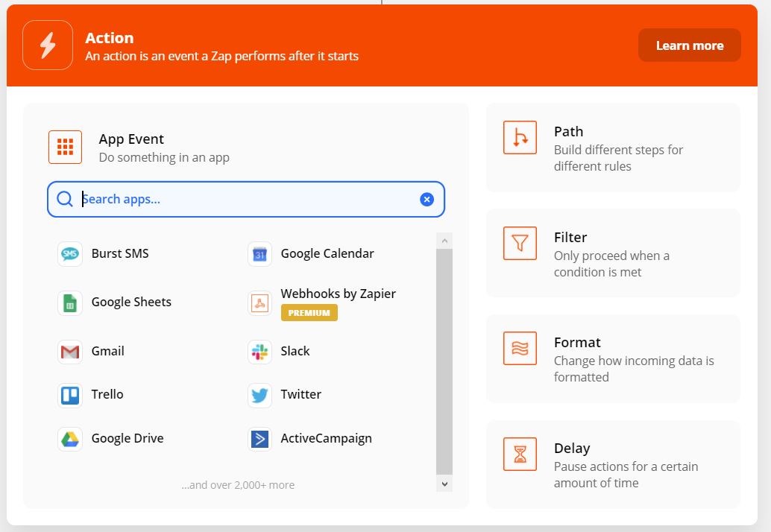Click the Format waves icon
This screenshot has width=771, height=532.
[x=520, y=348]
